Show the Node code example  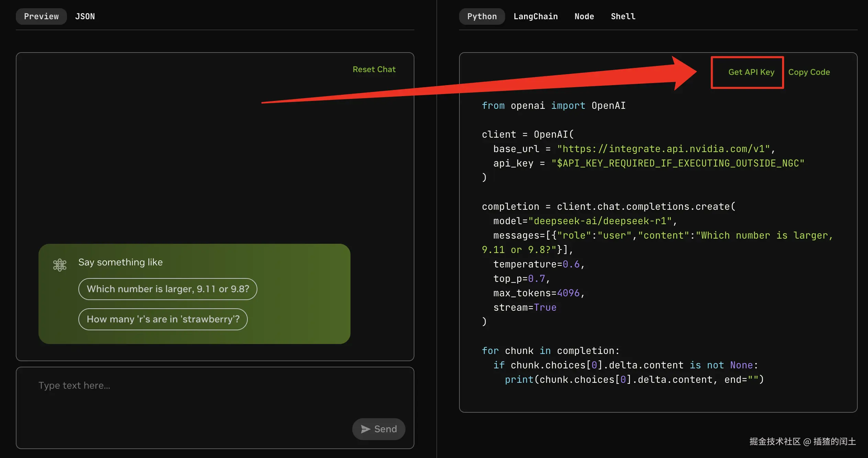click(584, 16)
